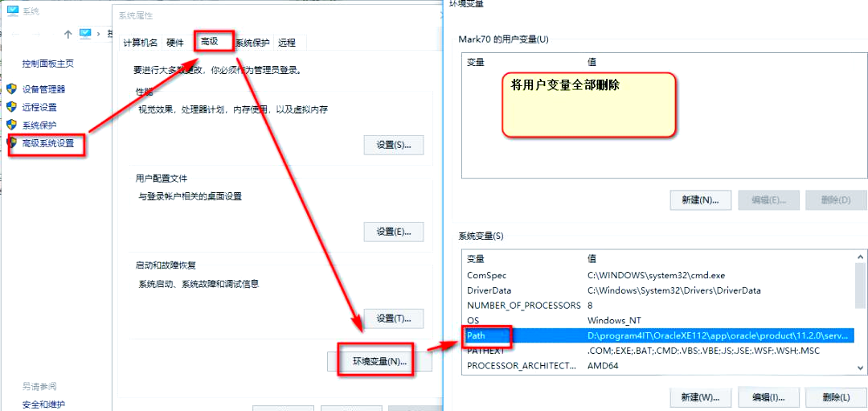This screenshot has width=868, height=411.
Task: Click 新建(N)... for user variables
Action: pos(700,200)
